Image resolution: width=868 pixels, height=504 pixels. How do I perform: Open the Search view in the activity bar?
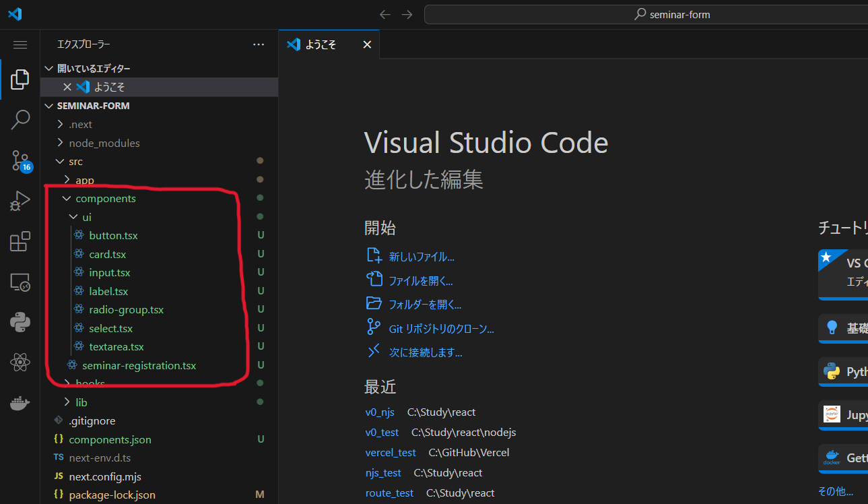point(20,119)
